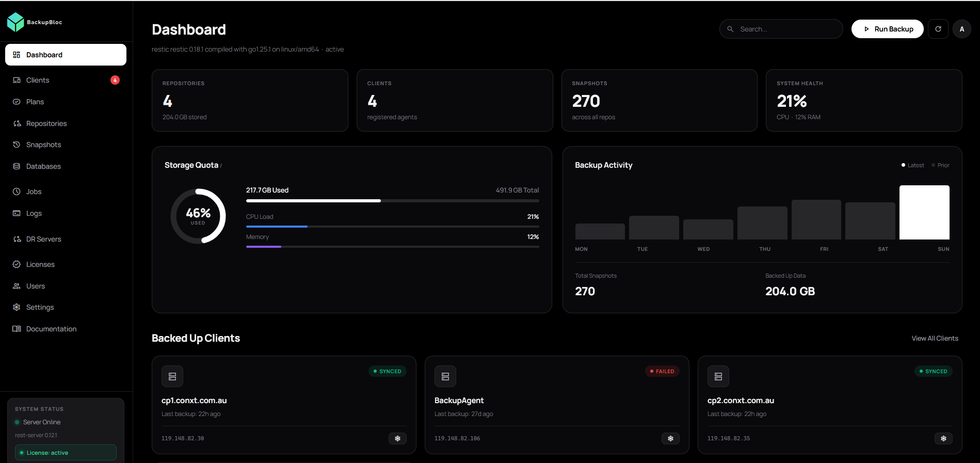The image size is (980, 463).
Task: Open settings gear on cp1.conxt.com.au card
Action: pos(397,438)
